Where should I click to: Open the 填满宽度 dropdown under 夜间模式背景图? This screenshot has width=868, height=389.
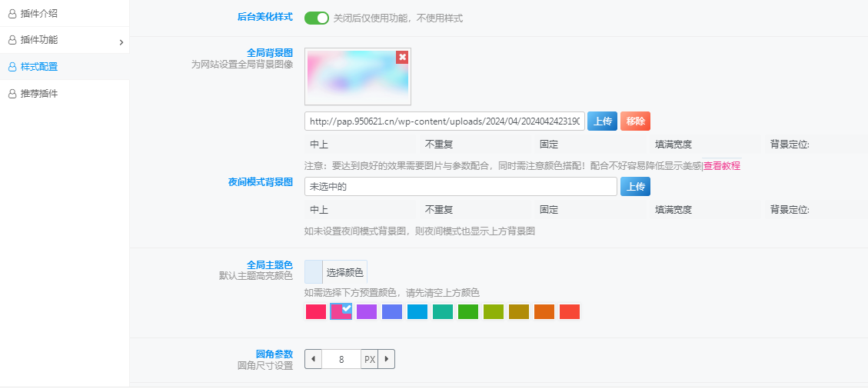(x=707, y=210)
